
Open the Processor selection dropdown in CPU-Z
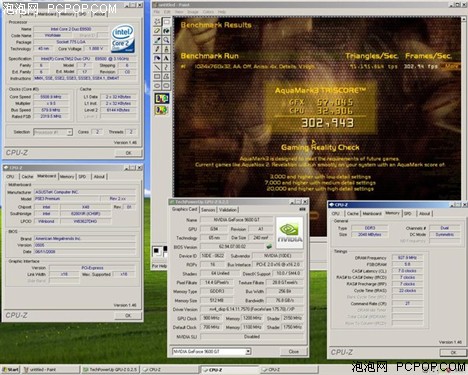tap(69, 132)
